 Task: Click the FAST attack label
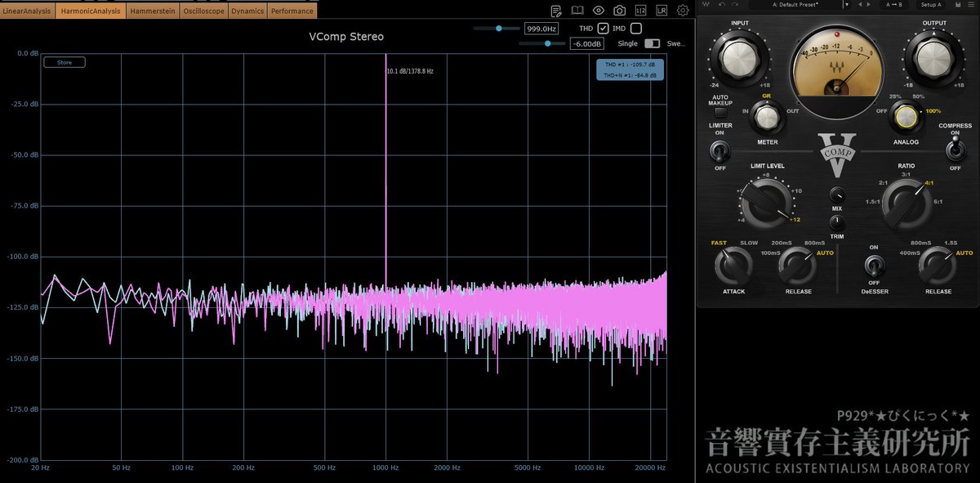coord(719,243)
